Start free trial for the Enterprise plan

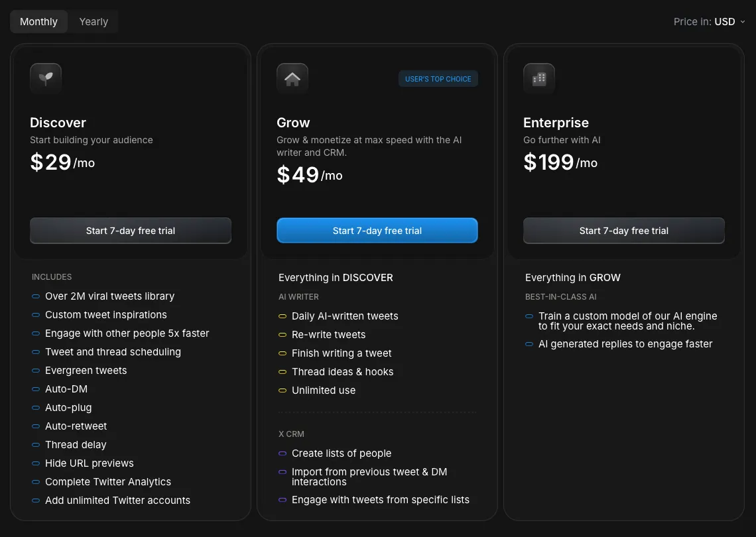623,230
